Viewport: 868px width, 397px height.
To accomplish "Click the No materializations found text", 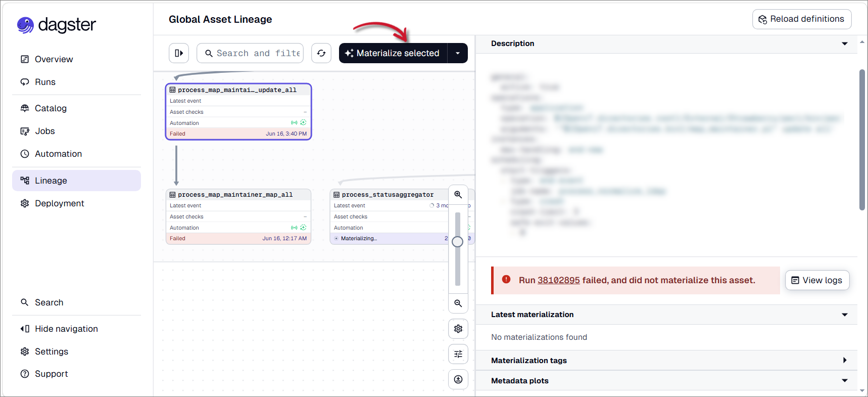I will tap(539, 337).
